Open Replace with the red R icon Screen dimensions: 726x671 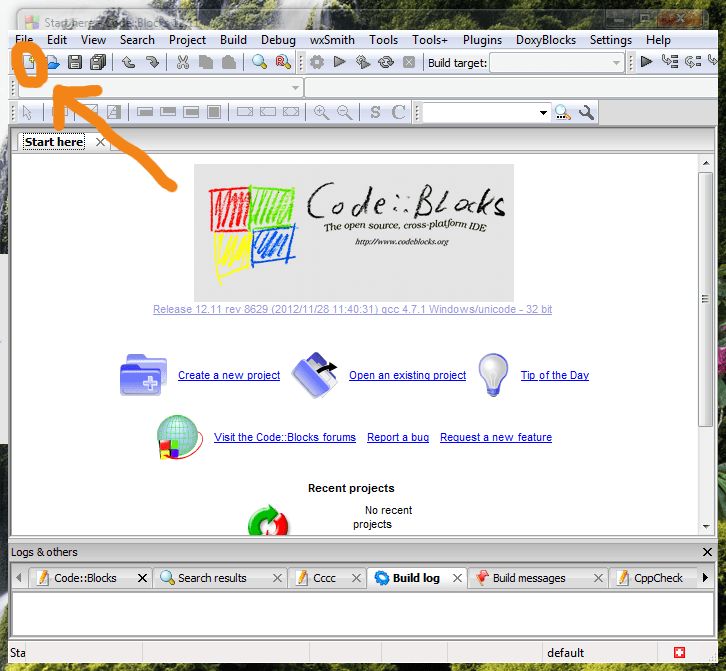coord(283,62)
